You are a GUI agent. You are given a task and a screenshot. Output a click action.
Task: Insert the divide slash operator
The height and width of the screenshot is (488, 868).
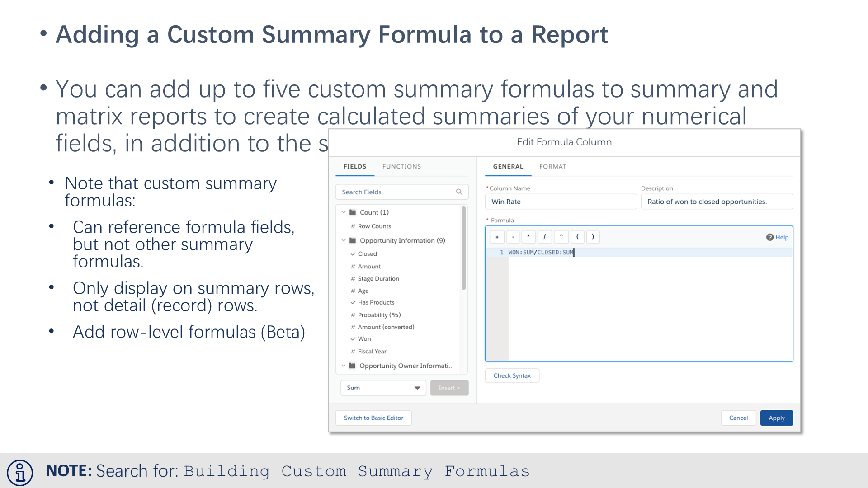point(545,237)
